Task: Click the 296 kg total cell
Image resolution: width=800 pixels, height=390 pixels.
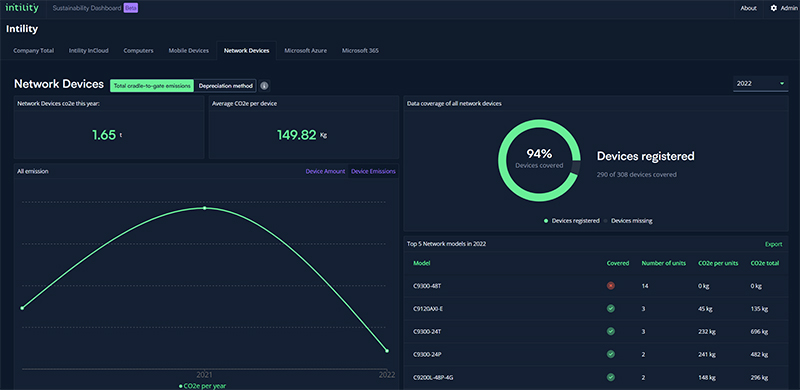Action: (759, 377)
